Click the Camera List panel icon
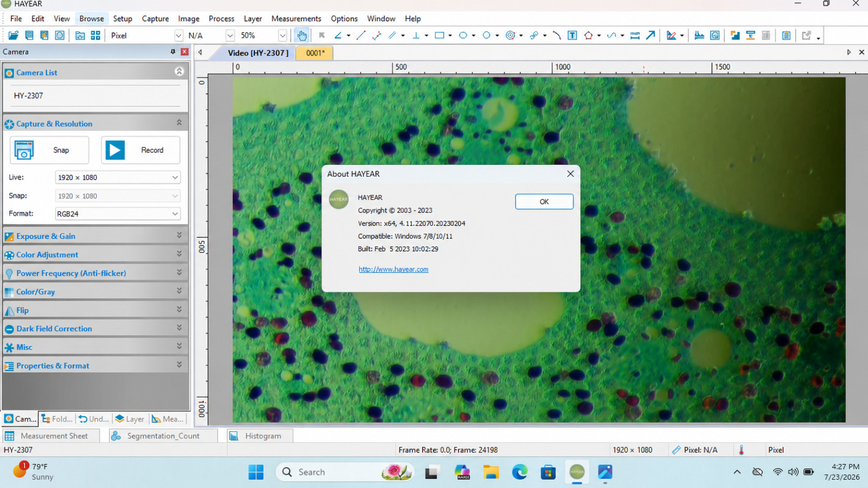 click(9, 73)
